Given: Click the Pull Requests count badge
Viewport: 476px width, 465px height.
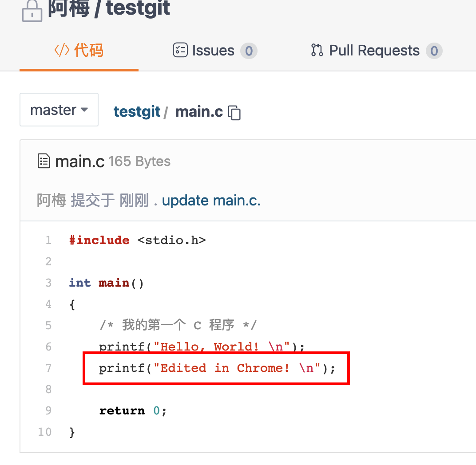Looking at the screenshot, I should 434,51.
